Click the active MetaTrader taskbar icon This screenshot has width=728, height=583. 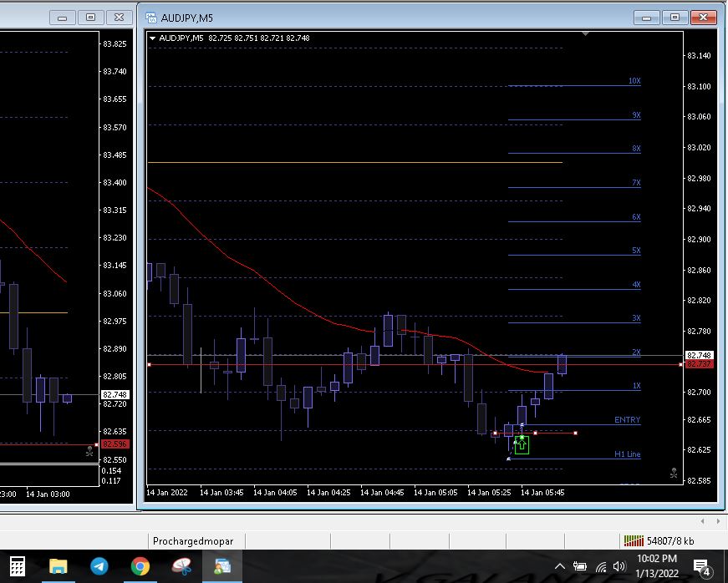(x=222, y=566)
